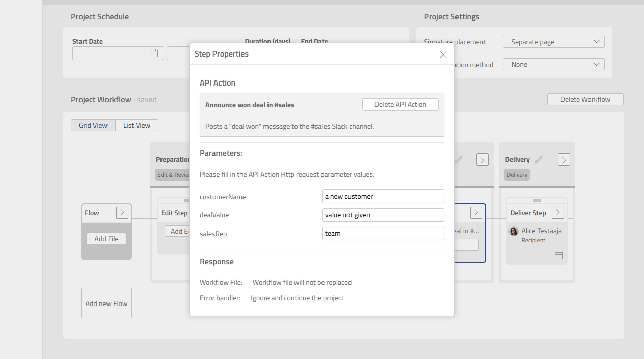Click the Alice Testaaja recipient name
The height and width of the screenshot is (359, 644).
(542, 231)
